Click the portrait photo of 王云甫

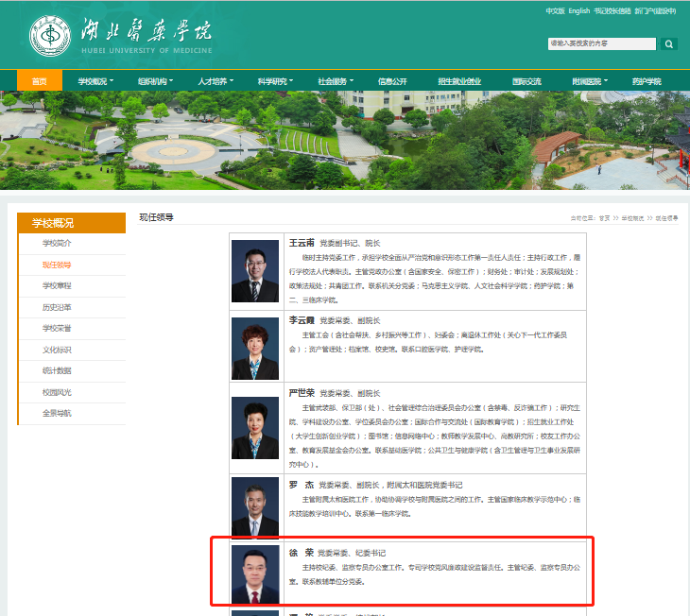pos(255,271)
